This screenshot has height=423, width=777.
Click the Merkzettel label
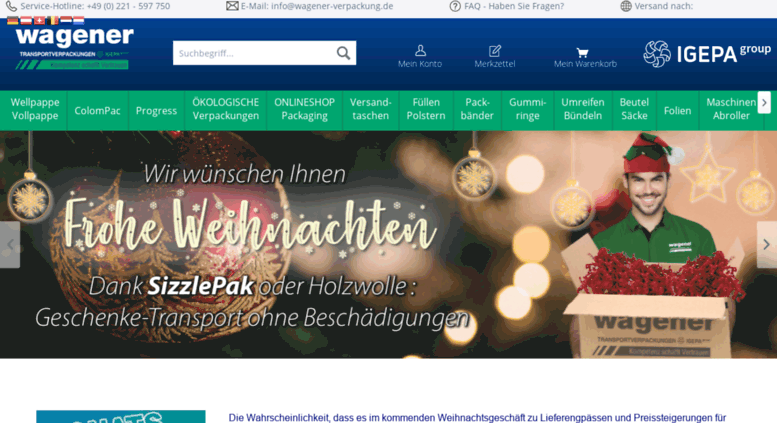495,64
